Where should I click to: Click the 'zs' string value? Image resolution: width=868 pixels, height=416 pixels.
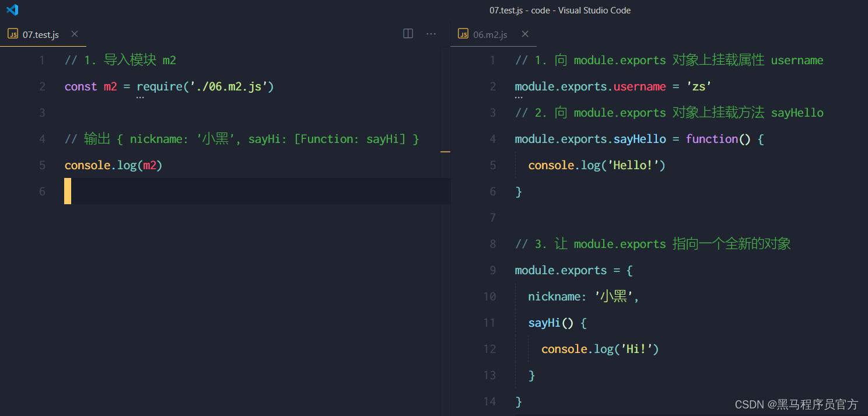coord(699,86)
